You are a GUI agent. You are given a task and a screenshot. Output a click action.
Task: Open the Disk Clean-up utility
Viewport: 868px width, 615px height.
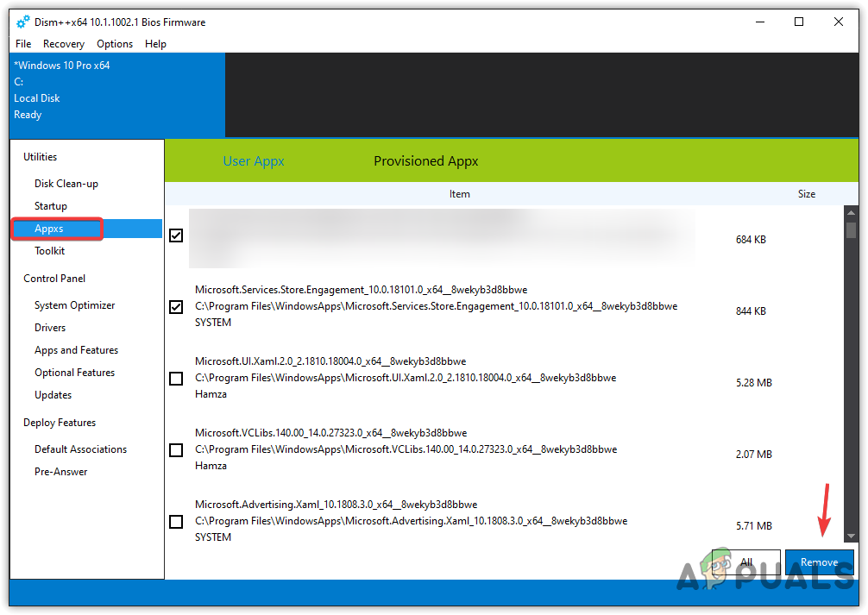[x=66, y=183]
